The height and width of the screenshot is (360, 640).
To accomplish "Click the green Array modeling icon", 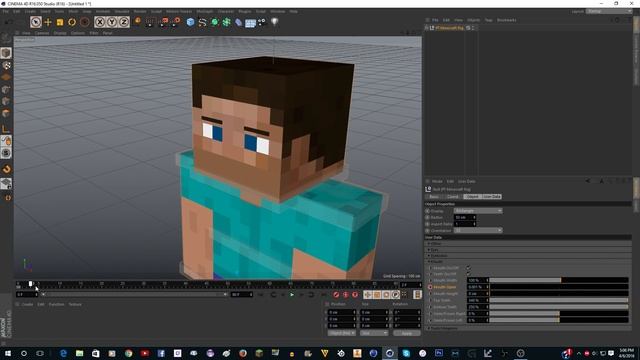I will pos(227,22).
